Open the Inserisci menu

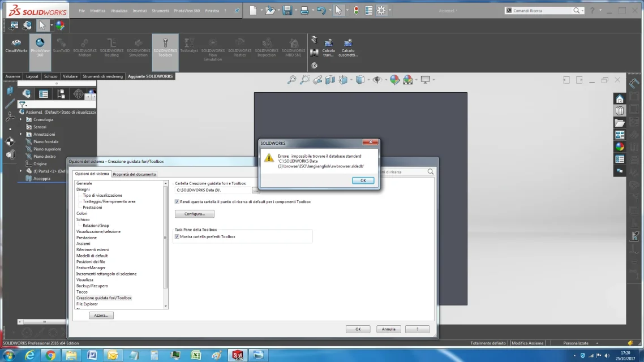pos(140,11)
